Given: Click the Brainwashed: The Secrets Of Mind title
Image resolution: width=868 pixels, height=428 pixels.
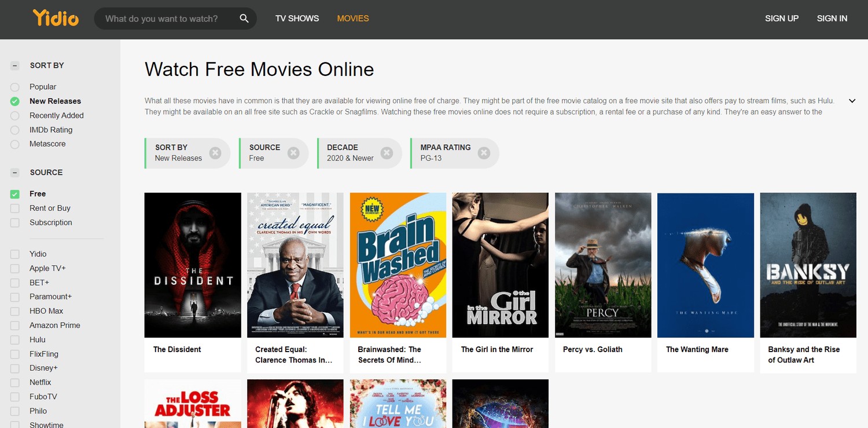Looking at the screenshot, I should (389, 354).
